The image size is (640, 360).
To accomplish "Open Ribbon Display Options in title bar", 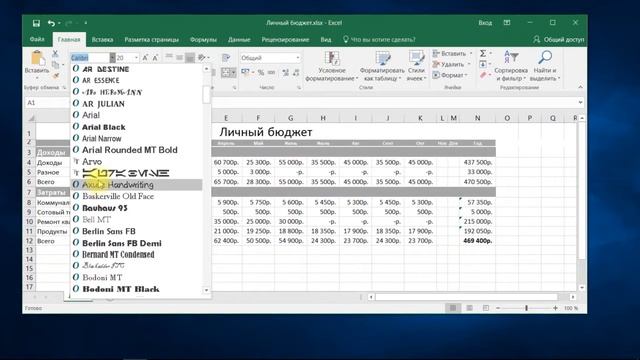I will point(507,23).
